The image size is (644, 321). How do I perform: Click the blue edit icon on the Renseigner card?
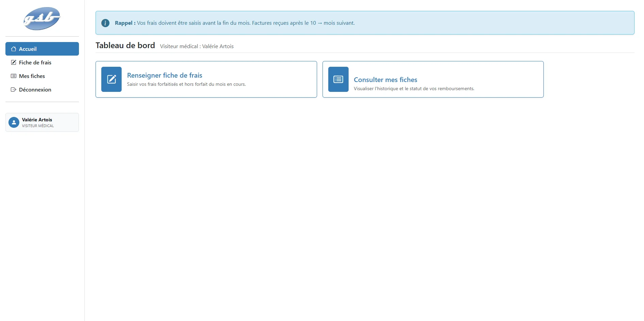(111, 79)
